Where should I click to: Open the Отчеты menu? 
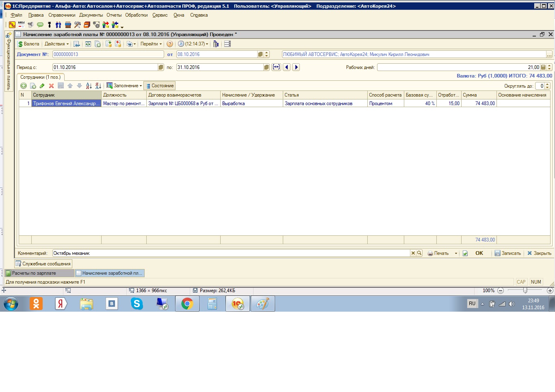(114, 15)
